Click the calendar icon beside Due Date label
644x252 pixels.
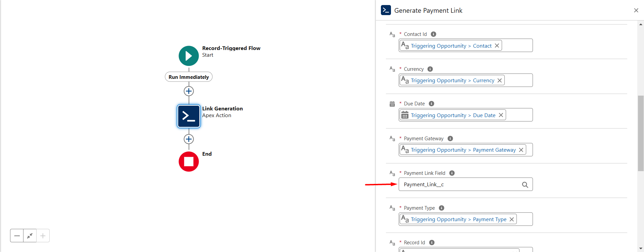(392, 104)
